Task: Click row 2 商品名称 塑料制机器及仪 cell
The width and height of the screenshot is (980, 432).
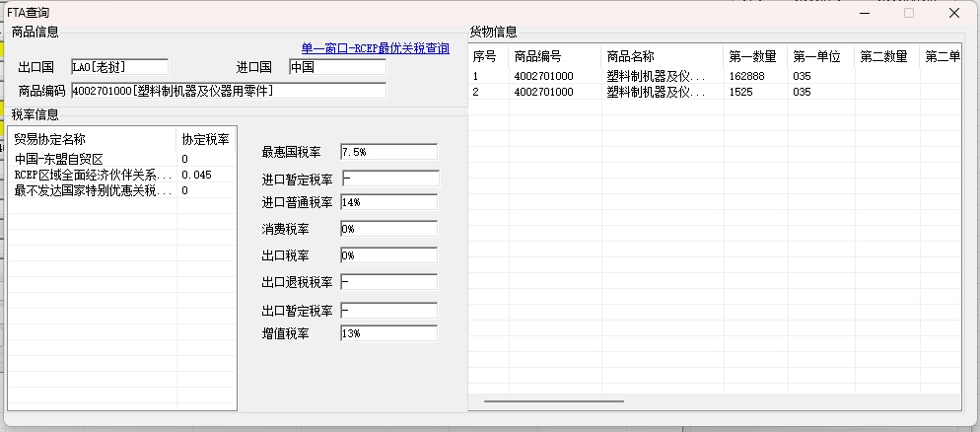Action: tap(663, 92)
